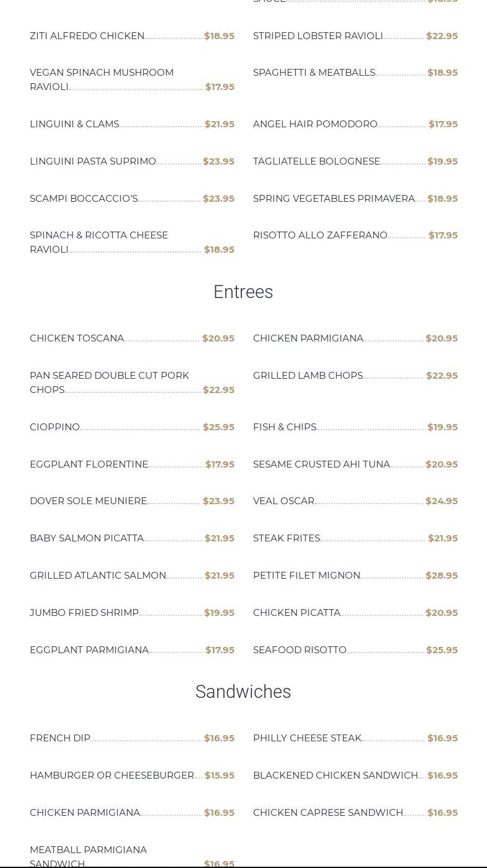Select Philly Cheese Steak sandwich
Screen dimensions: 487x868
coord(307,738)
